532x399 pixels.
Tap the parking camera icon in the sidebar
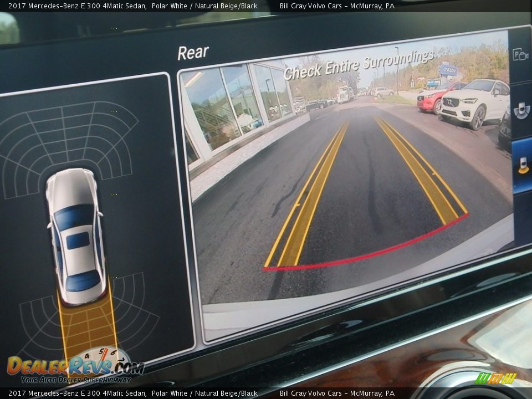(520, 54)
